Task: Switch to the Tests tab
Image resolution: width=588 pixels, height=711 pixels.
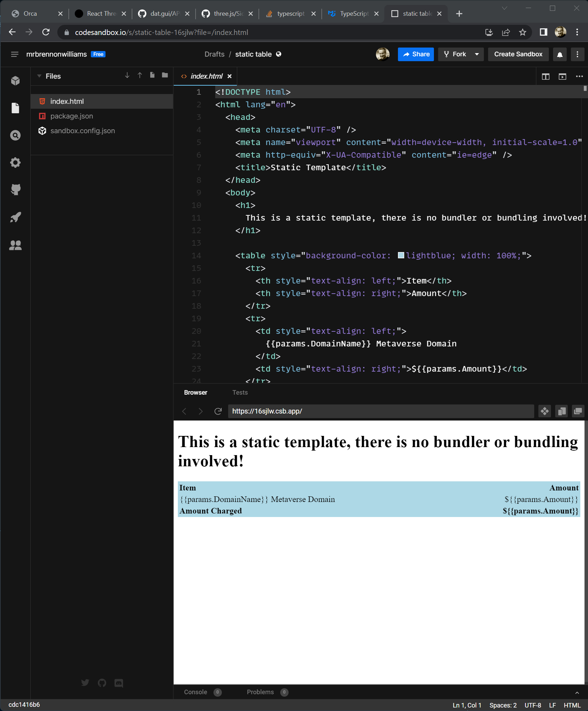Action: coord(240,393)
